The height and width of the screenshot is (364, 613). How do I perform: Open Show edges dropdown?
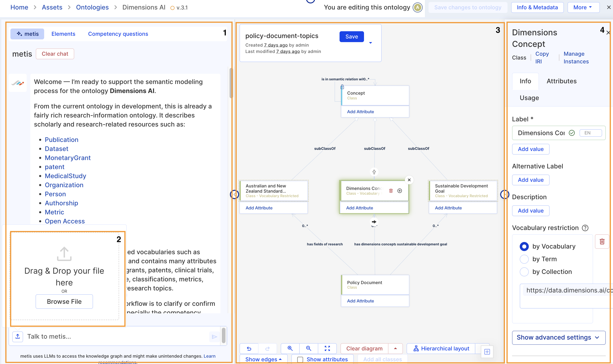coord(263,359)
